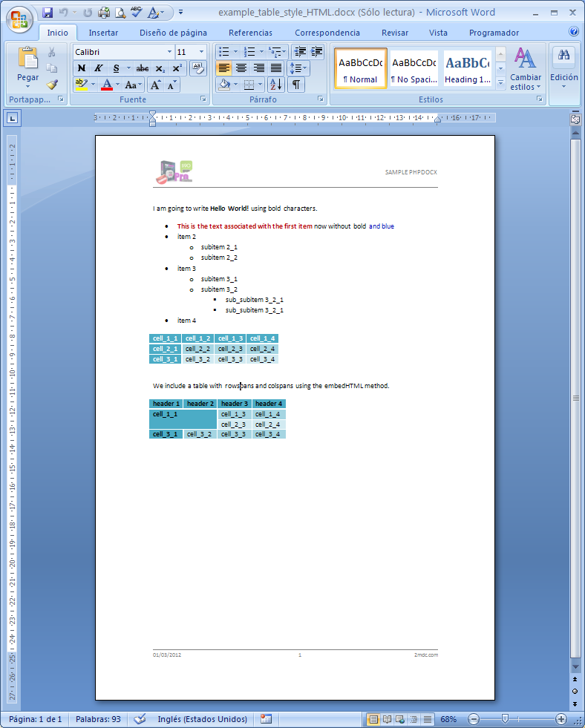Click the Format Painter brush icon
This screenshot has width=585, height=728.
click(x=52, y=85)
